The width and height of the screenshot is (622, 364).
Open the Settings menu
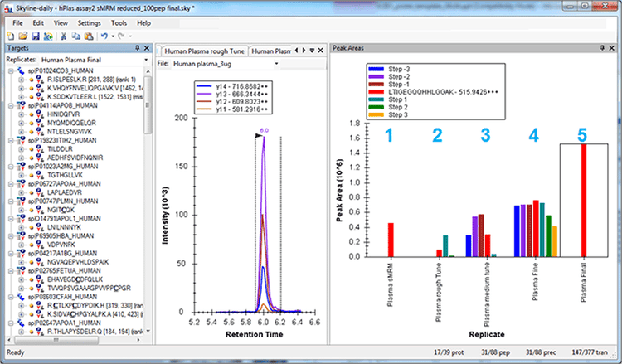89,23
